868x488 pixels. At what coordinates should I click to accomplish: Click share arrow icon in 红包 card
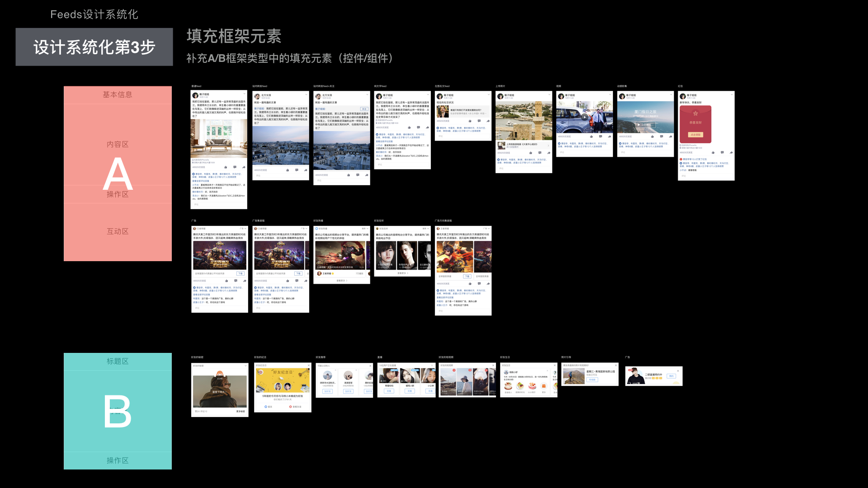pos(731,153)
